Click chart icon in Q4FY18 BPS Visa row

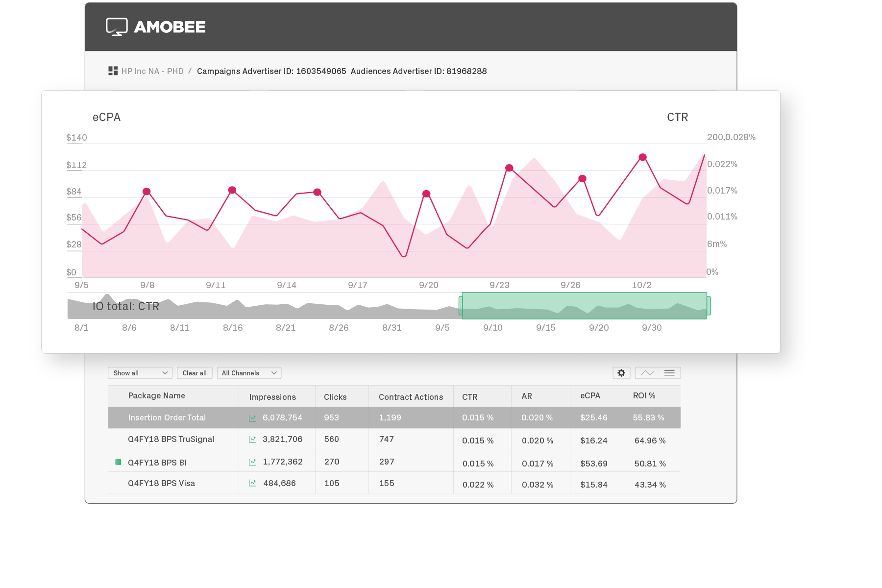coord(252,483)
